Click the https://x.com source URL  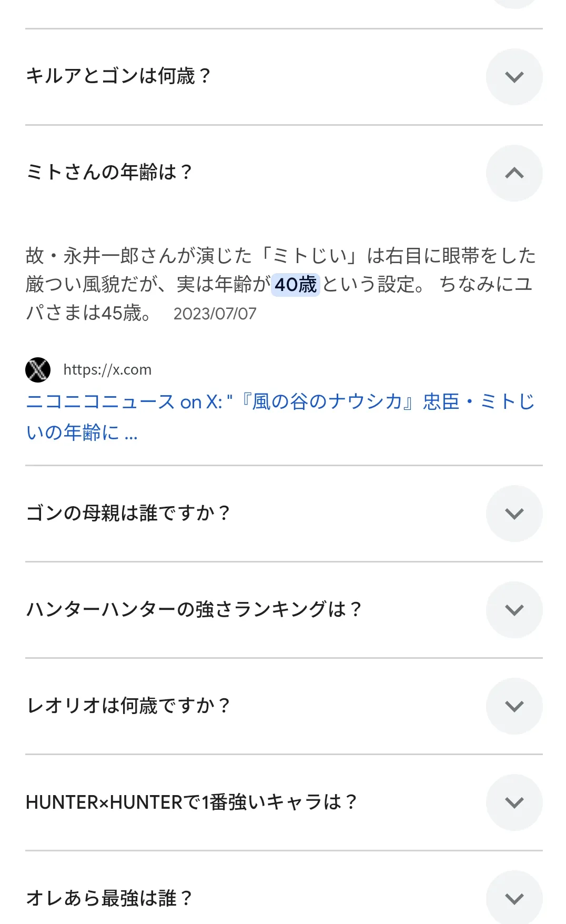[x=107, y=370]
